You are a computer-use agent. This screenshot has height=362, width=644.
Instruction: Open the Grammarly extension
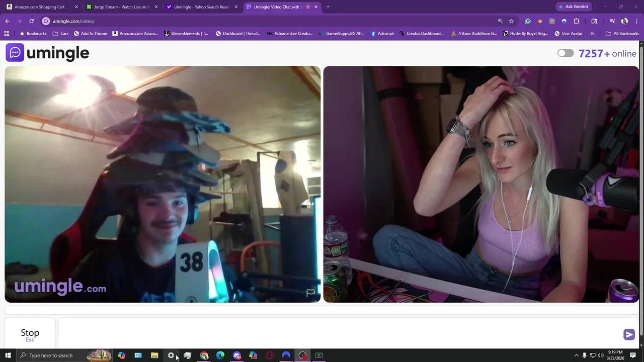tap(528, 21)
